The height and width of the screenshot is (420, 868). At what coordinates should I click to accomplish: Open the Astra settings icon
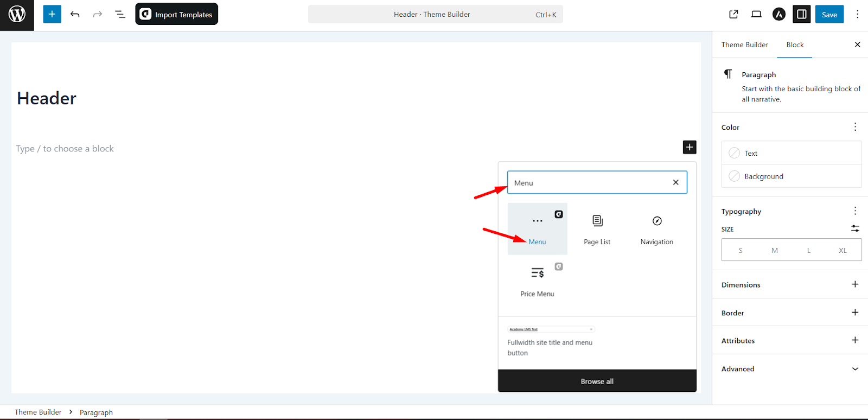[x=779, y=15]
